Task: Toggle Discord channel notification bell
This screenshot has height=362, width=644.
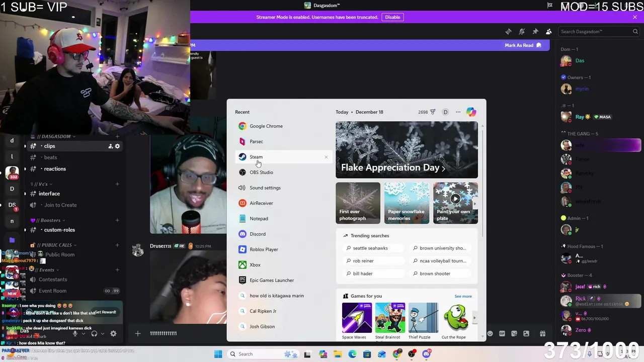Action: 522,32
